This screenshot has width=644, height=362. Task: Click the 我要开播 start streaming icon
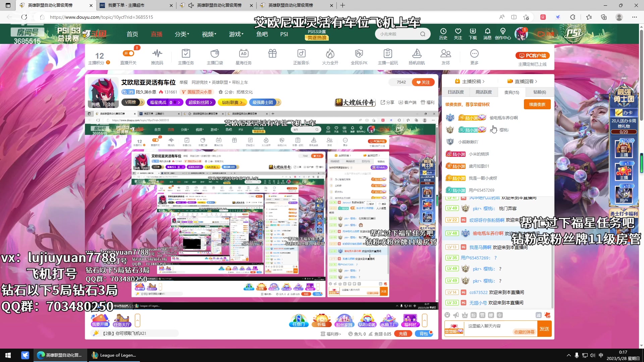tap(100, 320)
